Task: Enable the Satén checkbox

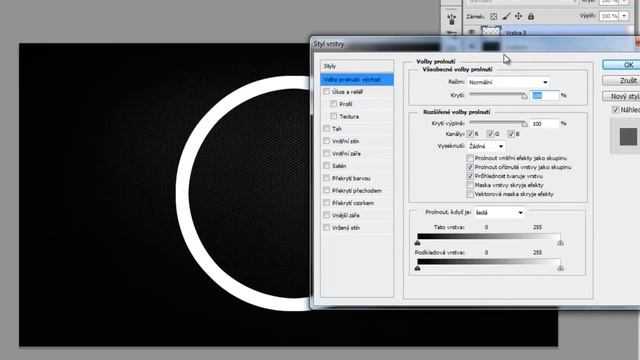Action: (x=327, y=166)
